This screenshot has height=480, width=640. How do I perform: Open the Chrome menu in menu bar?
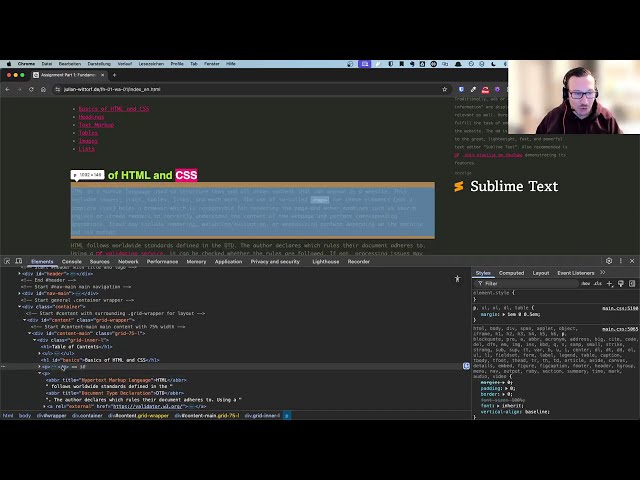coord(26,64)
